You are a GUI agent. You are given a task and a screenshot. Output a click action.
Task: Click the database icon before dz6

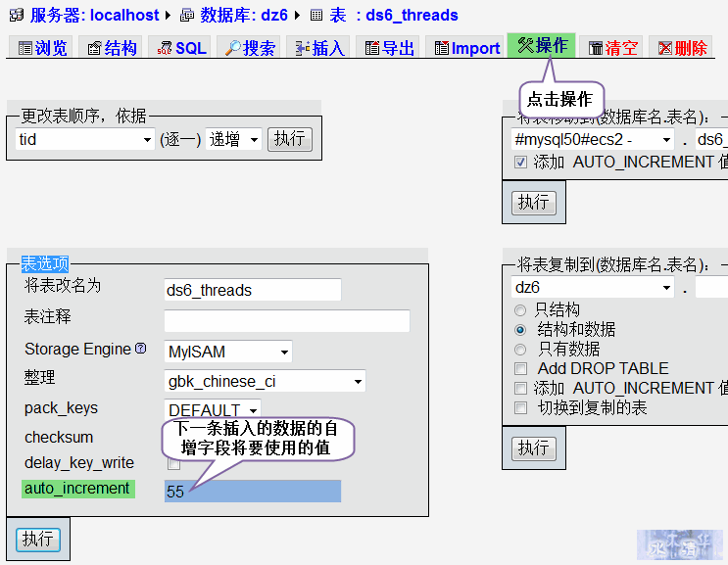click(187, 16)
